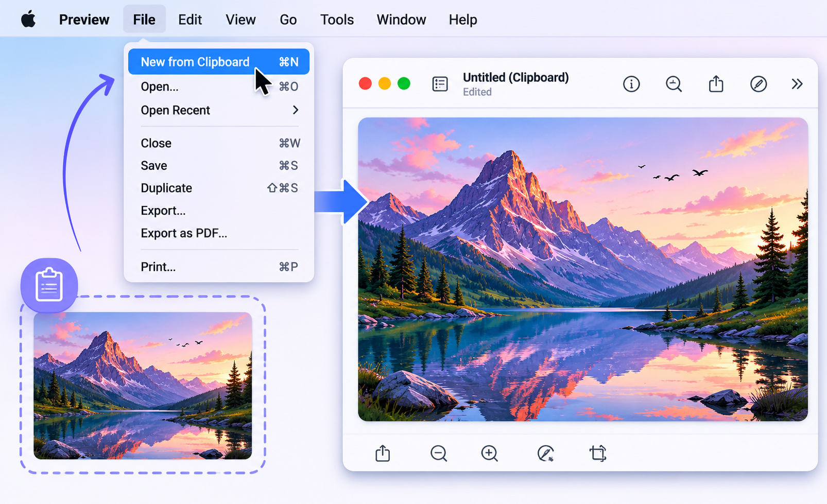
Task: Click the Untitled (Clipboard) window title
Action: (x=516, y=77)
